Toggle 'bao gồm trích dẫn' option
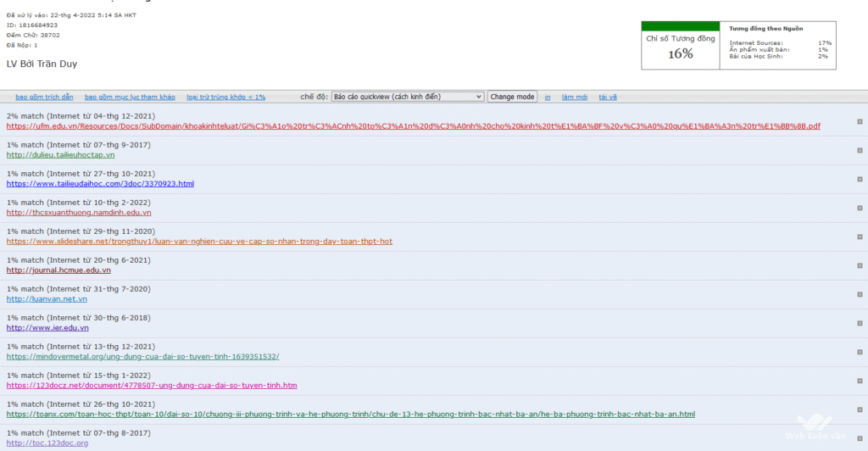The image size is (868, 451). [38, 97]
